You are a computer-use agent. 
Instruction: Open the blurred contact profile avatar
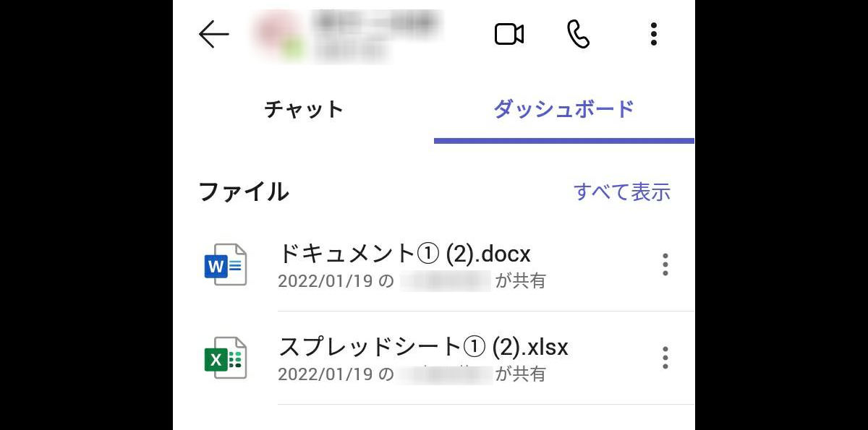point(278,33)
